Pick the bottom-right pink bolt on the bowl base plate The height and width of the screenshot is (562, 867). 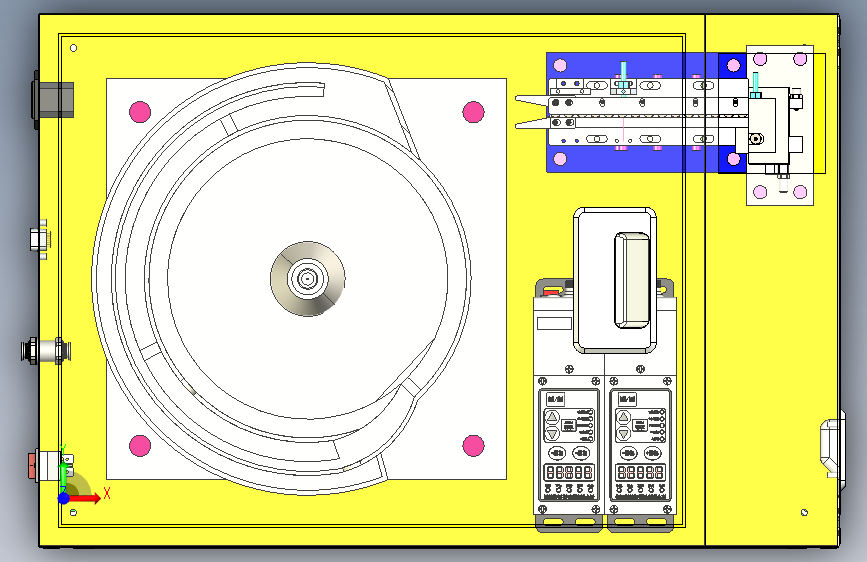[x=473, y=445]
